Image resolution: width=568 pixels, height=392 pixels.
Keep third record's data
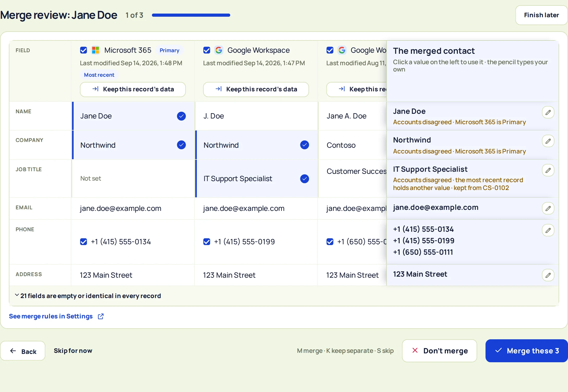tap(357, 90)
